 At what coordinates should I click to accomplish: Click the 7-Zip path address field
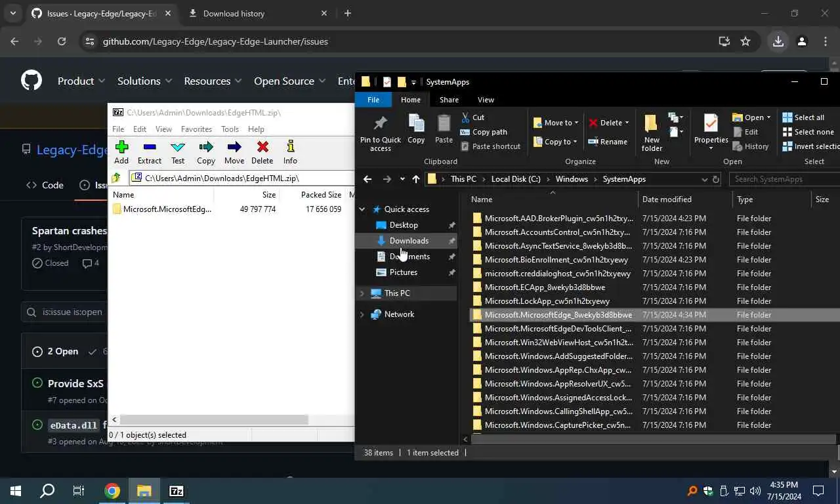(243, 178)
